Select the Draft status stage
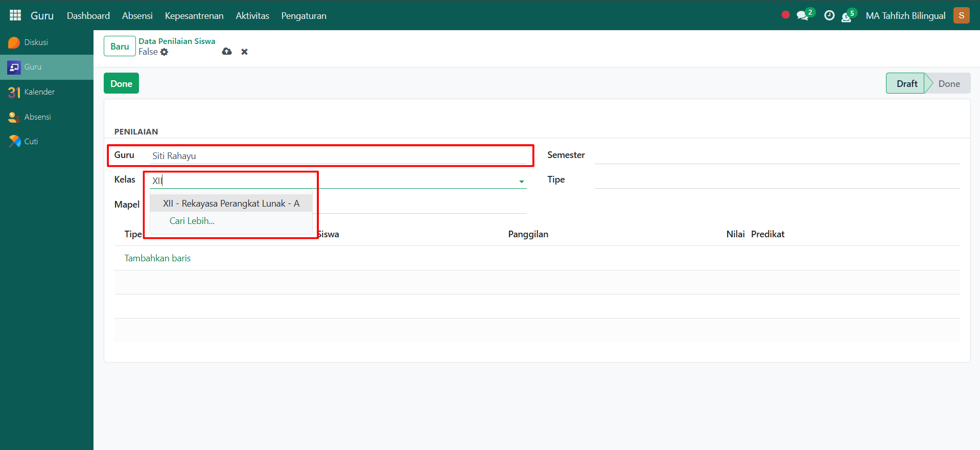 click(x=906, y=84)
